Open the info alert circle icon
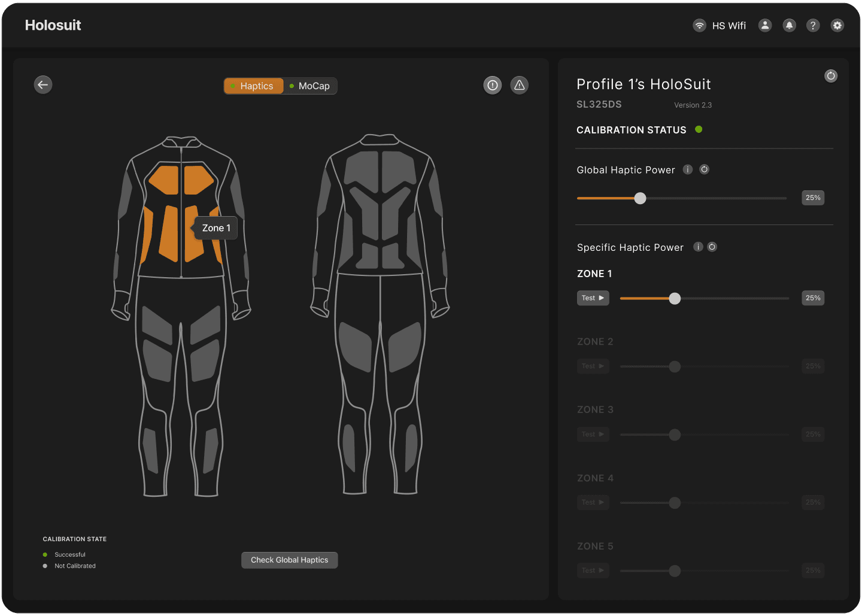 point(493,85)
